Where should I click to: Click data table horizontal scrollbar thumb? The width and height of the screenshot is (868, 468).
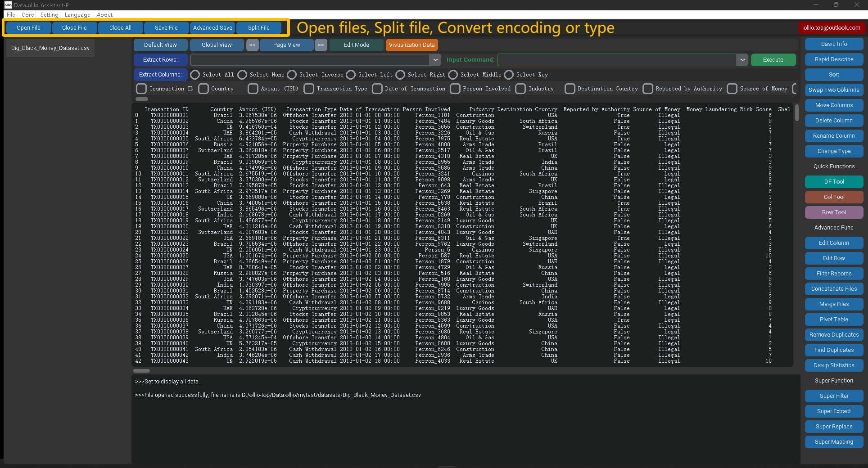pyautogui.click(x=141, y=371)
